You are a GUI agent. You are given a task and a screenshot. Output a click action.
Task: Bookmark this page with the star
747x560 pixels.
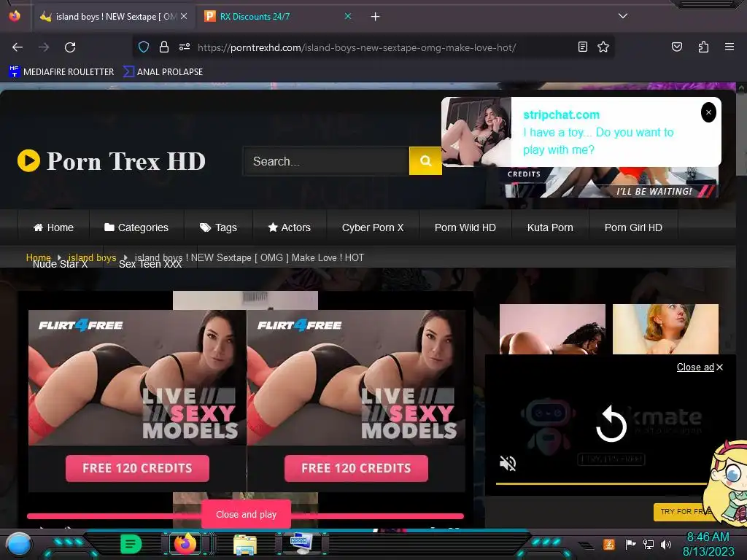(x=603, y=47)
